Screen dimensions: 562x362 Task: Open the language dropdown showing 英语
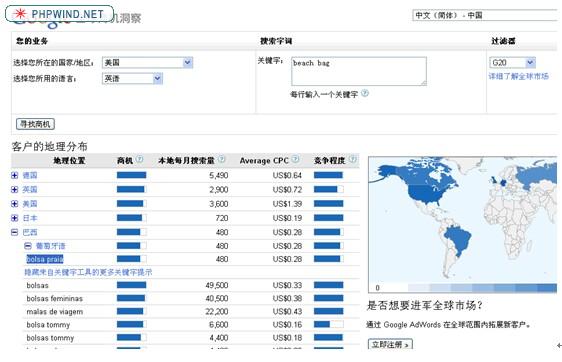click(x=133, y=78)
